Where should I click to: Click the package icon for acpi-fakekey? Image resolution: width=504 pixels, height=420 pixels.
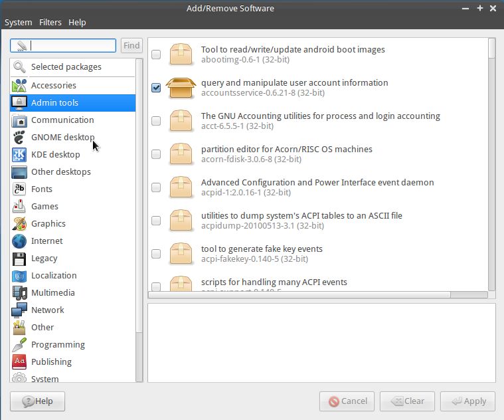181,254
